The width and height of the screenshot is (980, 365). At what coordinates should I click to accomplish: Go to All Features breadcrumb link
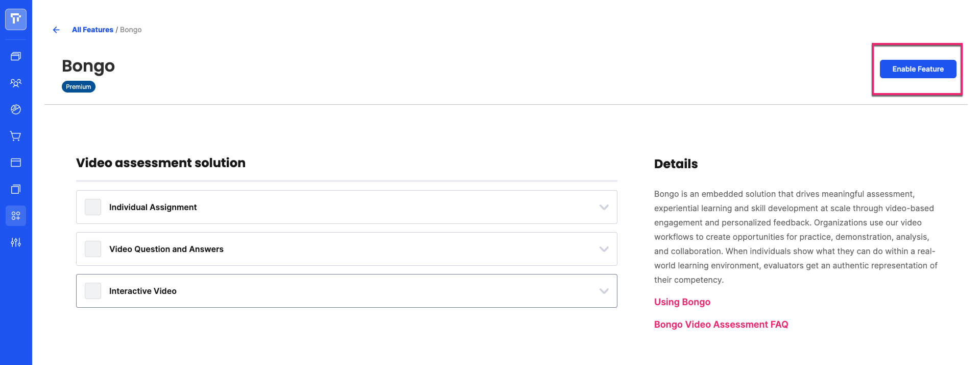pos(92,30)
